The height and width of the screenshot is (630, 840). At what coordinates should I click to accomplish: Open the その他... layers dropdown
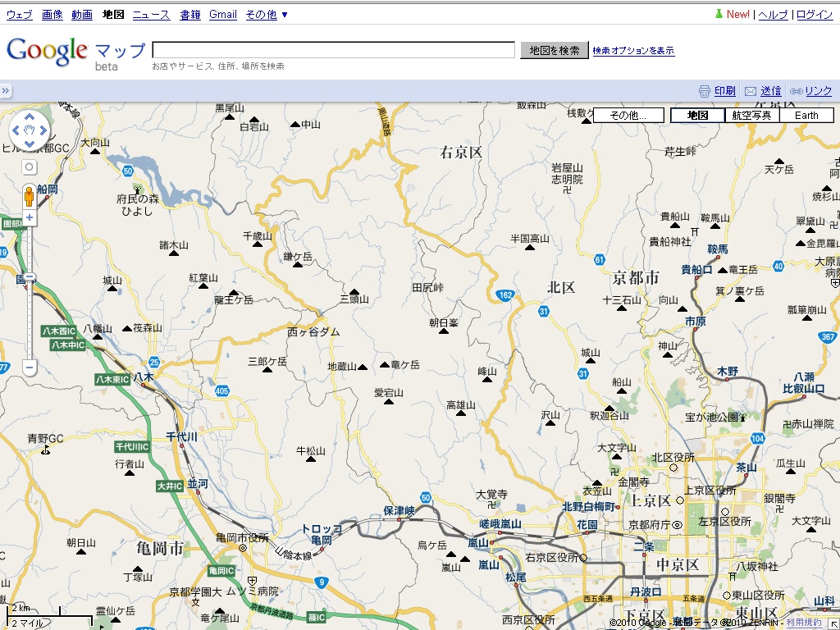(x=628, y=116)
